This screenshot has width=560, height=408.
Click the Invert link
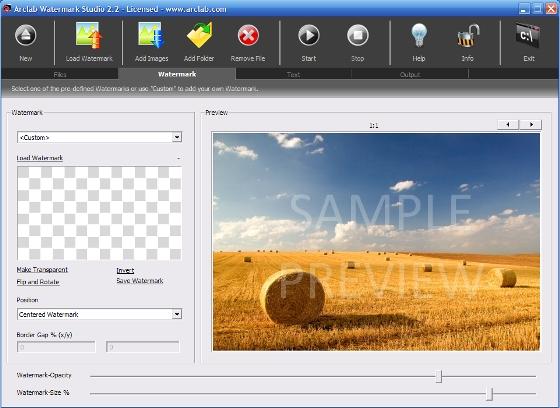point(125,270)
